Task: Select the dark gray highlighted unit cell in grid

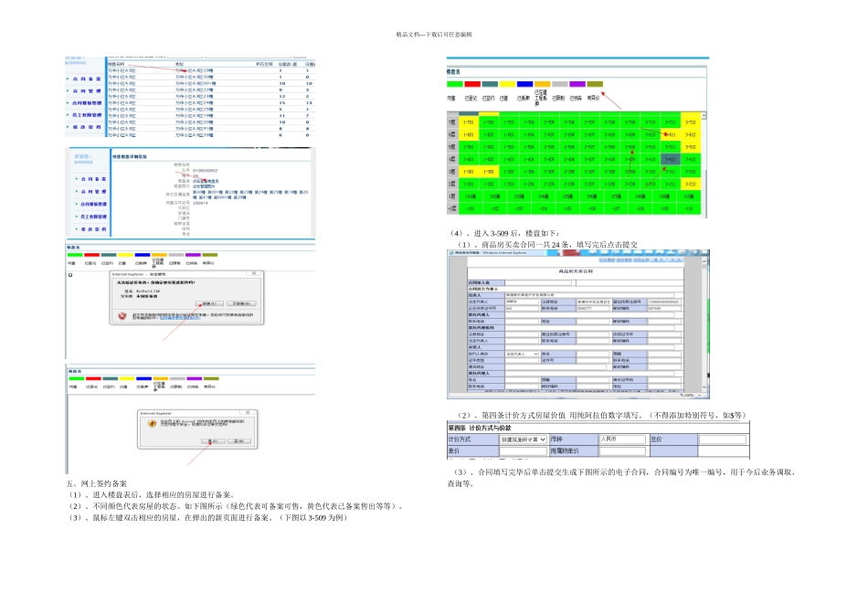Action: 672,158
